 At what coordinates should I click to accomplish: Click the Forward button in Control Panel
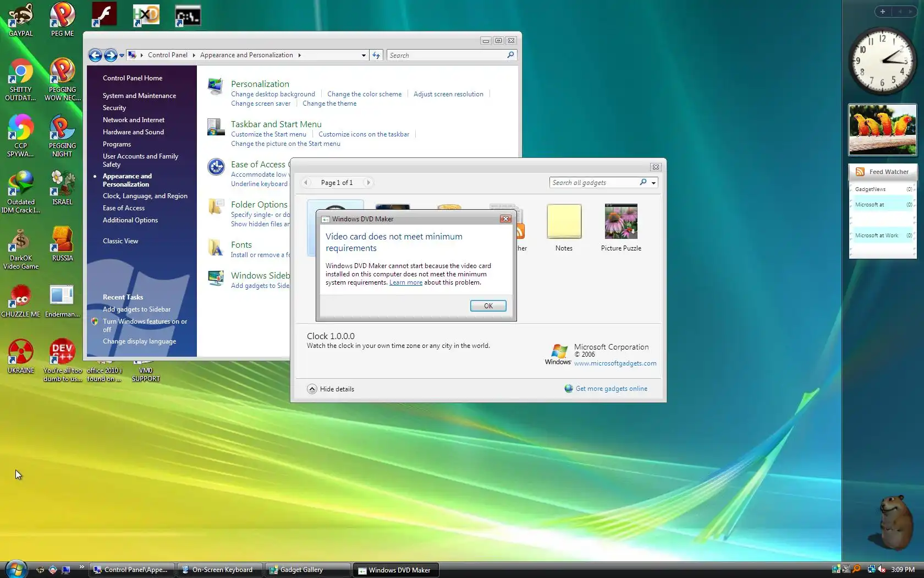111,55
